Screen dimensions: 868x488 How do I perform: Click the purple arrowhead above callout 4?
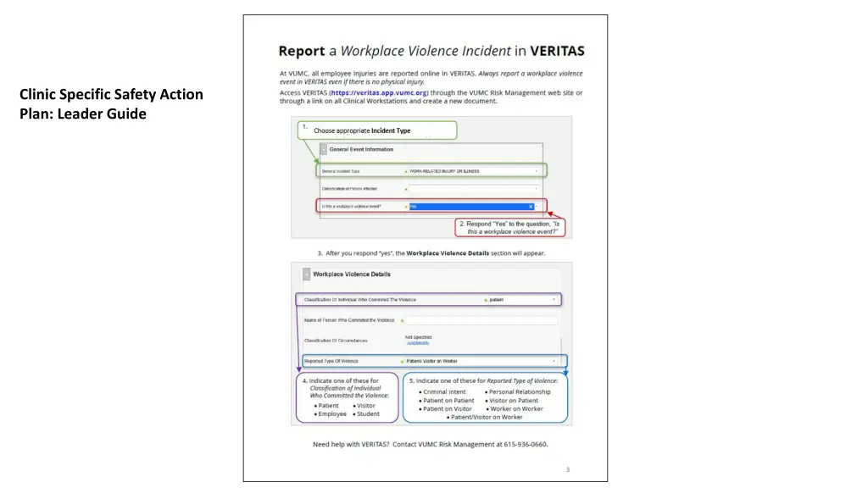[x=298, y=369]
